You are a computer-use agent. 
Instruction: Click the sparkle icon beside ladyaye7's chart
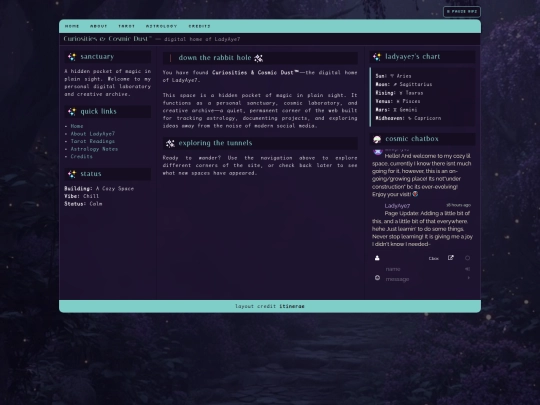pos(377,57)
